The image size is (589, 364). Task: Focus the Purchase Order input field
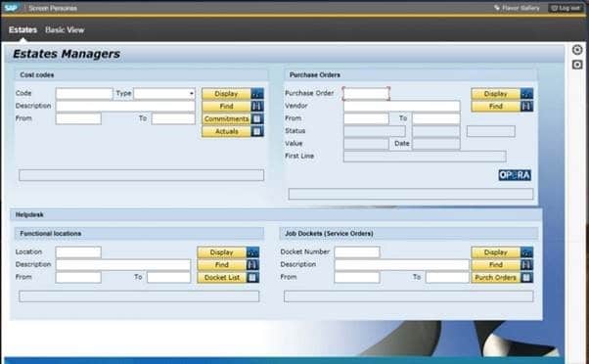366,93
